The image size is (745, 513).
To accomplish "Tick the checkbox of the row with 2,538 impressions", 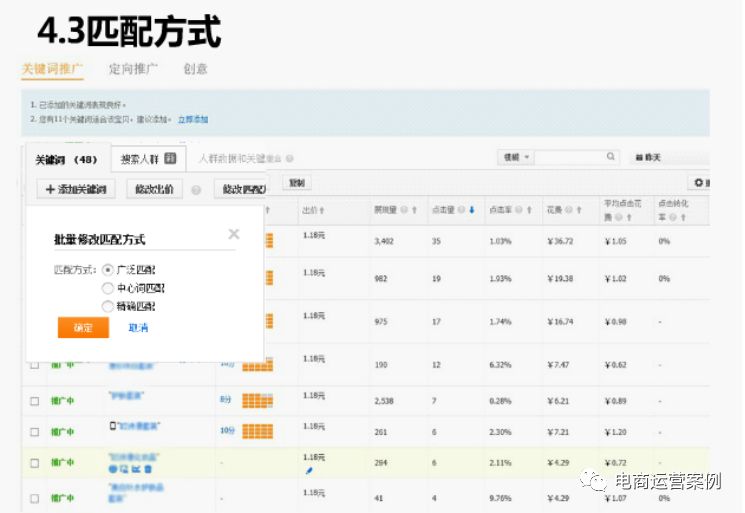I will click(34, 401).
